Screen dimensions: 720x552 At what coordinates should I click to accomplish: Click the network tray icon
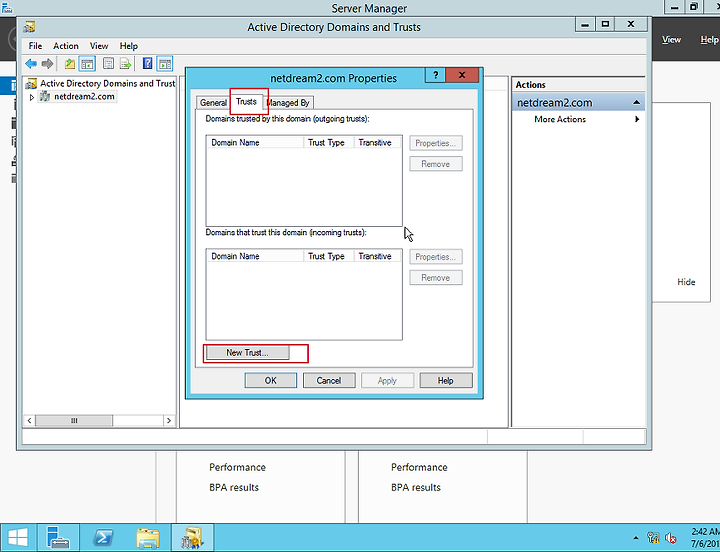[653, 537]
